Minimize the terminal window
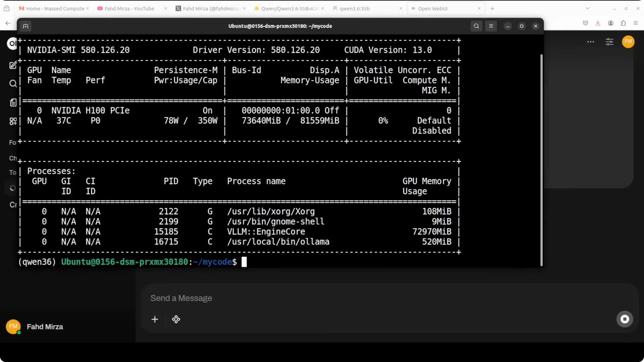The height and width of the screenshot is (362, 644). coord(508,26)
